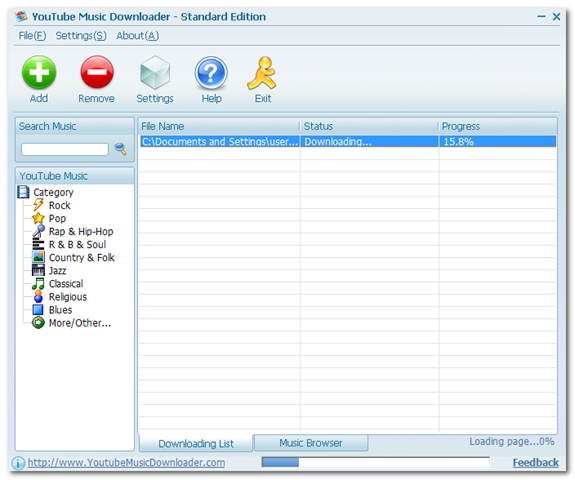This screenshot has width=575, height=480.
Task: Click the blue Help question mark icon
Action: pyautogui.click(x=211, y=73)
